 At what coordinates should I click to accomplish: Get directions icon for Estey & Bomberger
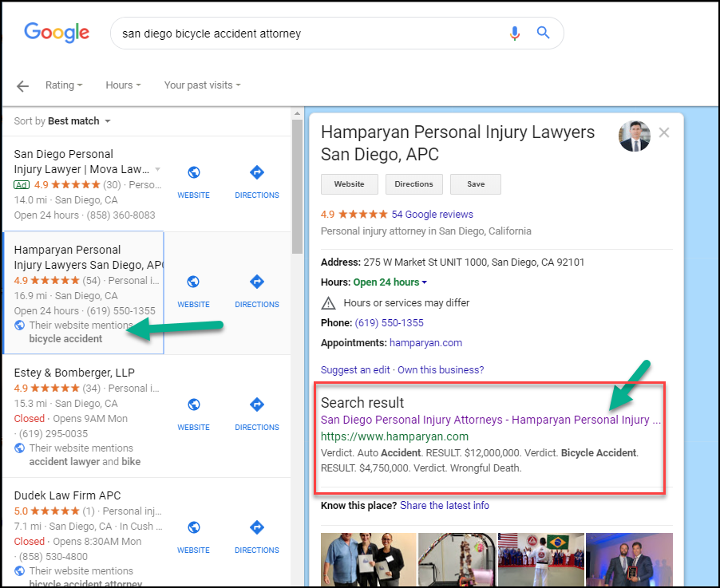pos(257,404)
